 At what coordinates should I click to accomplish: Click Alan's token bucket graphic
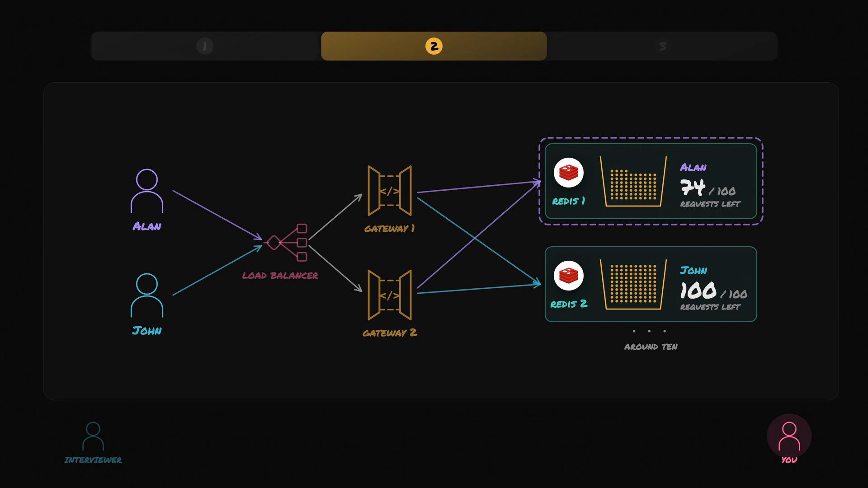[x=633, y=182]
